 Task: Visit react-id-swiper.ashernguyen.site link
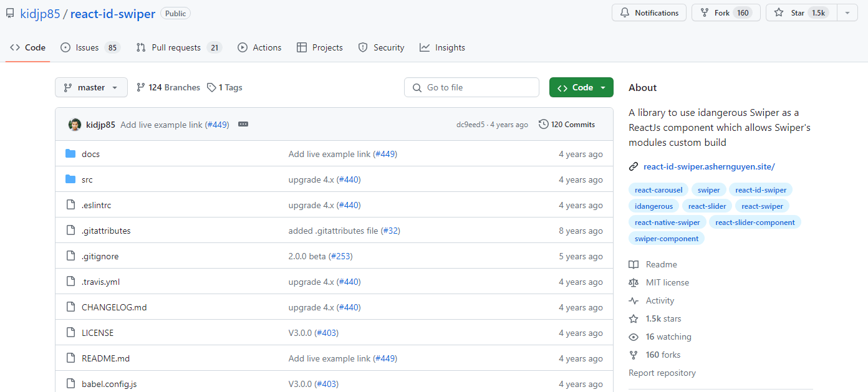pos(708,166)
